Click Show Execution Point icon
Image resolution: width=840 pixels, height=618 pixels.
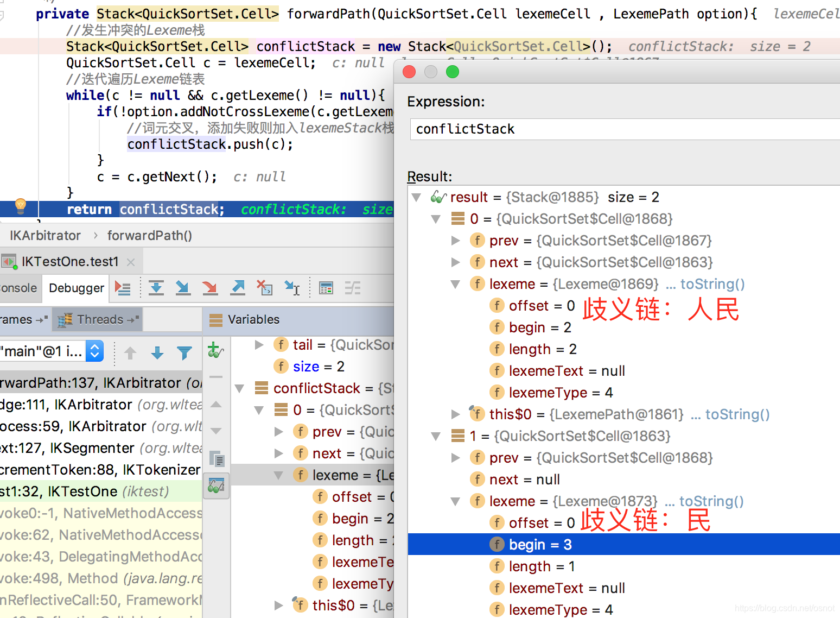(123, 288)
